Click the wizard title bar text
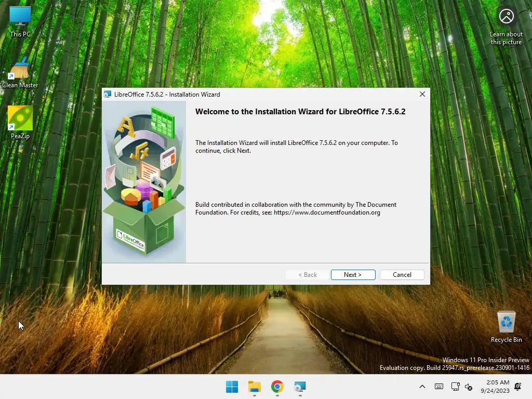 pyautogui.click(x=167, y=95)
